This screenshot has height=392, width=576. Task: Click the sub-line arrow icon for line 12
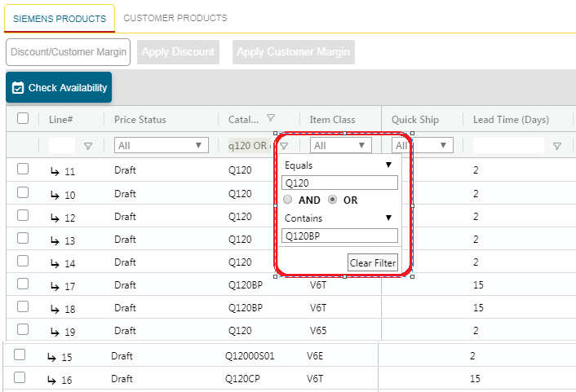coord(55,218)
